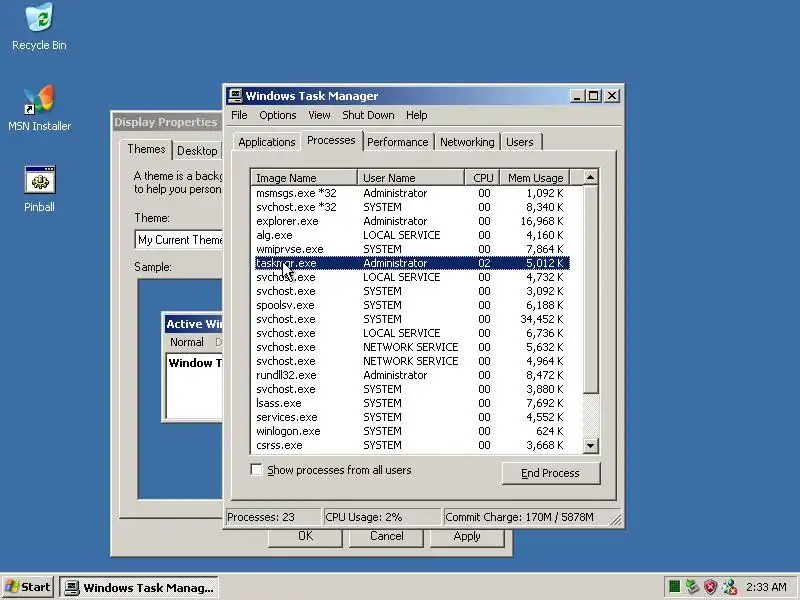Click the process list scroll down arrow
This screenshot has height=600, width=800.
point(590,445)
